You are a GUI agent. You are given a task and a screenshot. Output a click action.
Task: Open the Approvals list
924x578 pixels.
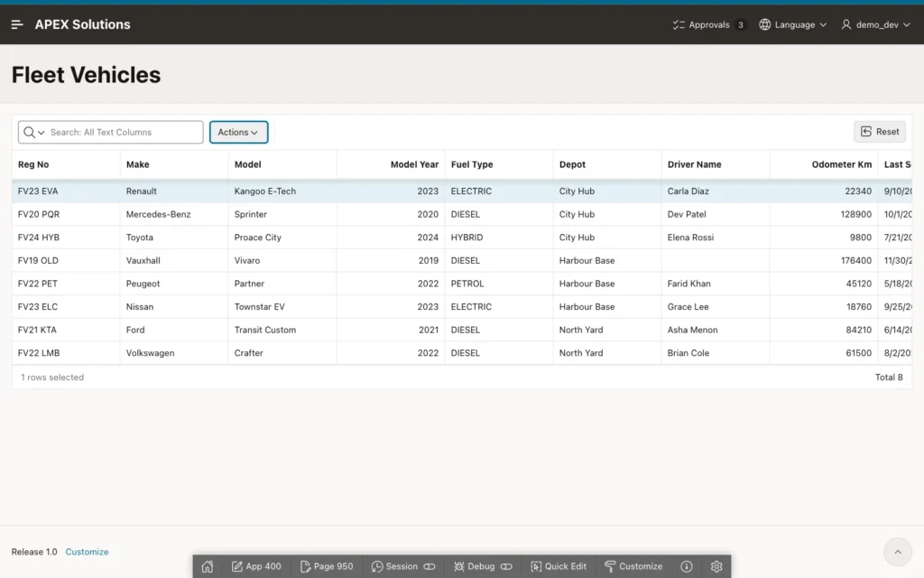click(x=709, y=24)
